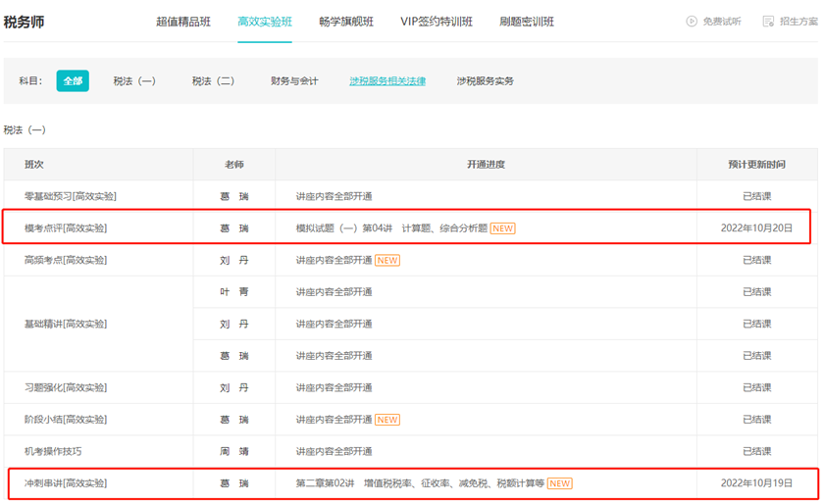
Task: Switch to the 超值精品班 tab
Action: click(183, 22)
